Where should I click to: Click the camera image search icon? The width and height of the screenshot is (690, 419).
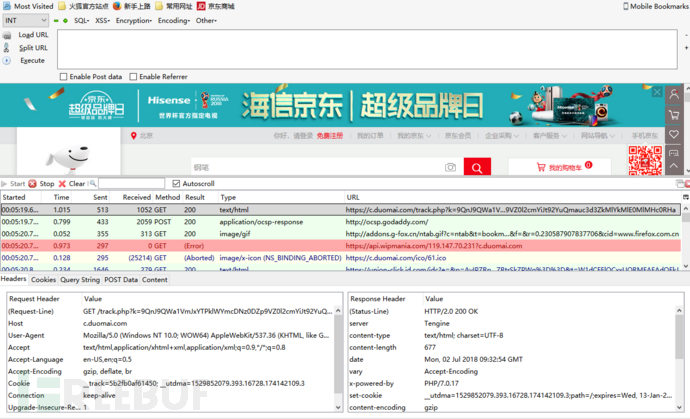pos(450,167)
